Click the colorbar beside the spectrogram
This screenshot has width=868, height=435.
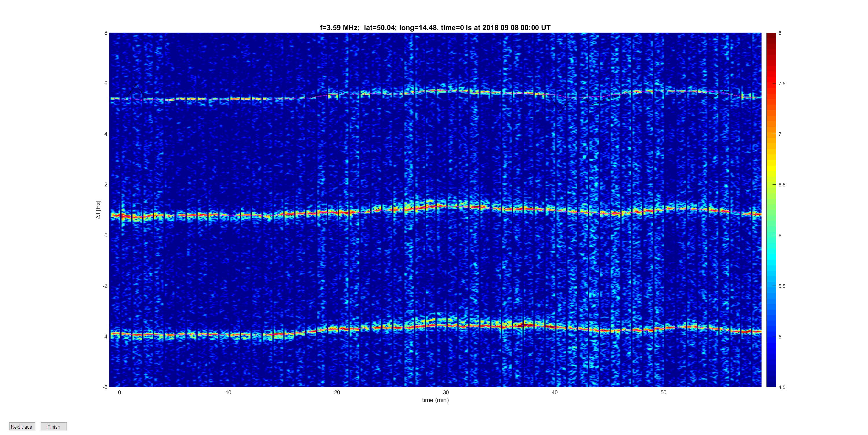tap(771, 210)
